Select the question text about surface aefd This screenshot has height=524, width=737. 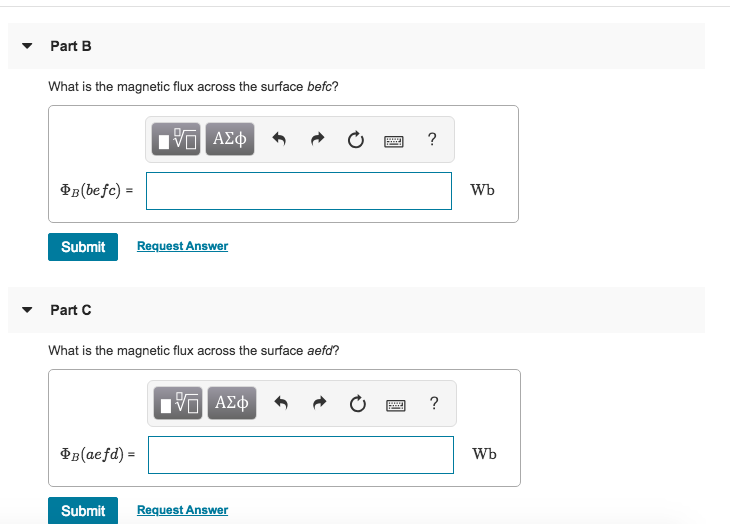(x=194, y=351)
